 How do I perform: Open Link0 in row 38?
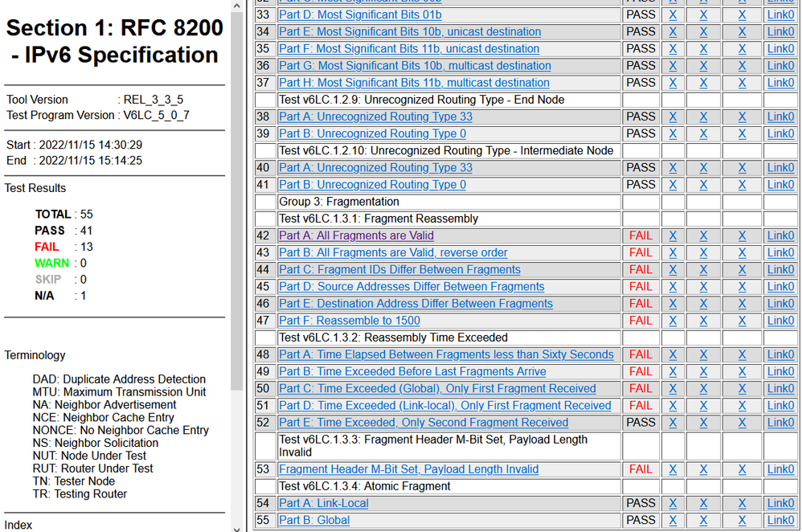(780, 117)
